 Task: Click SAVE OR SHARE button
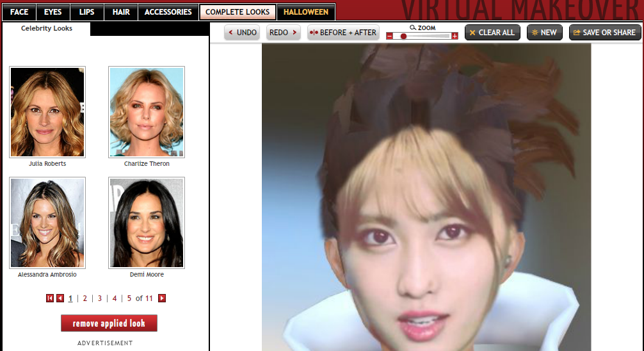click(x=605, y=33)
